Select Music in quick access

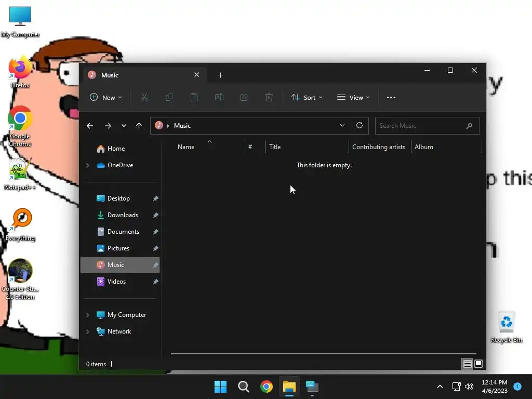(120, 265)
